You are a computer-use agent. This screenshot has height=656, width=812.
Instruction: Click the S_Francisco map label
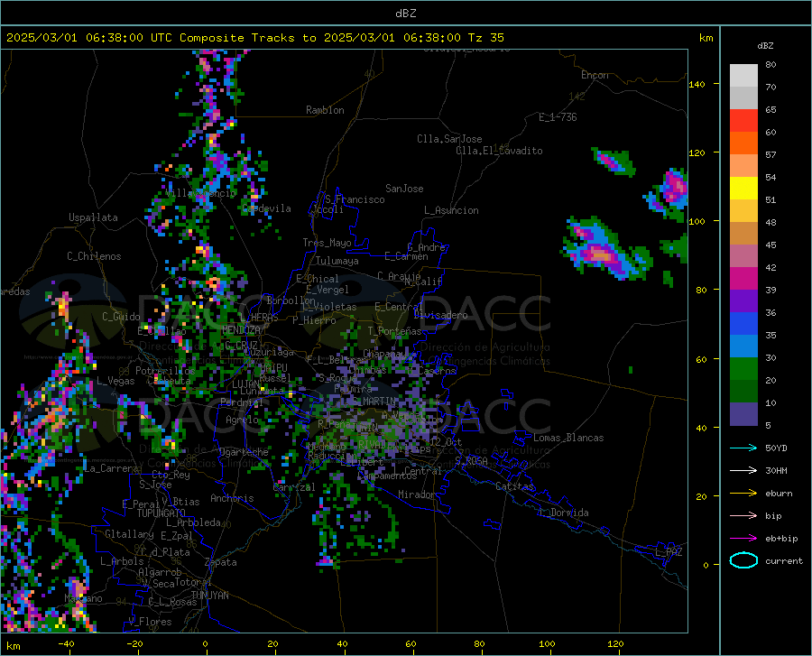355,199
